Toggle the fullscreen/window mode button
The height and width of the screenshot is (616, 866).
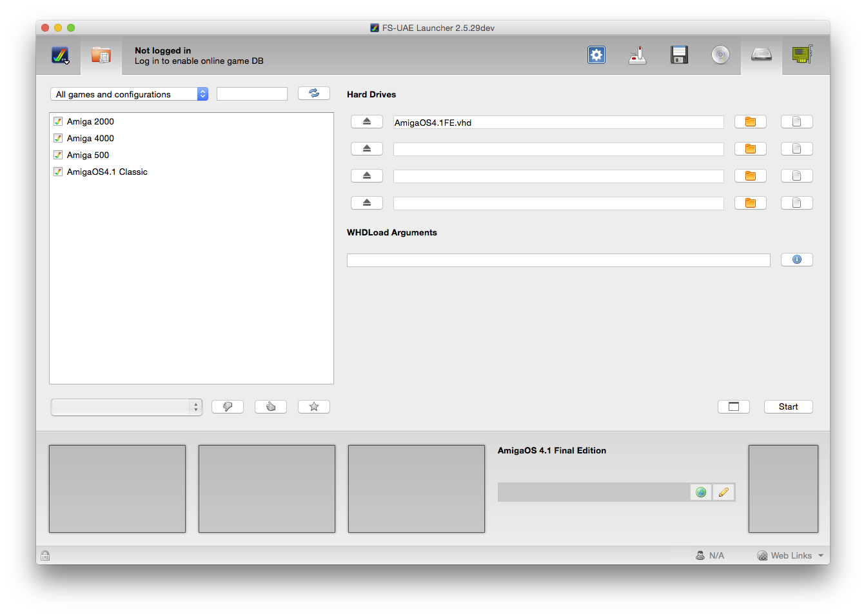(x=734, y=406)
